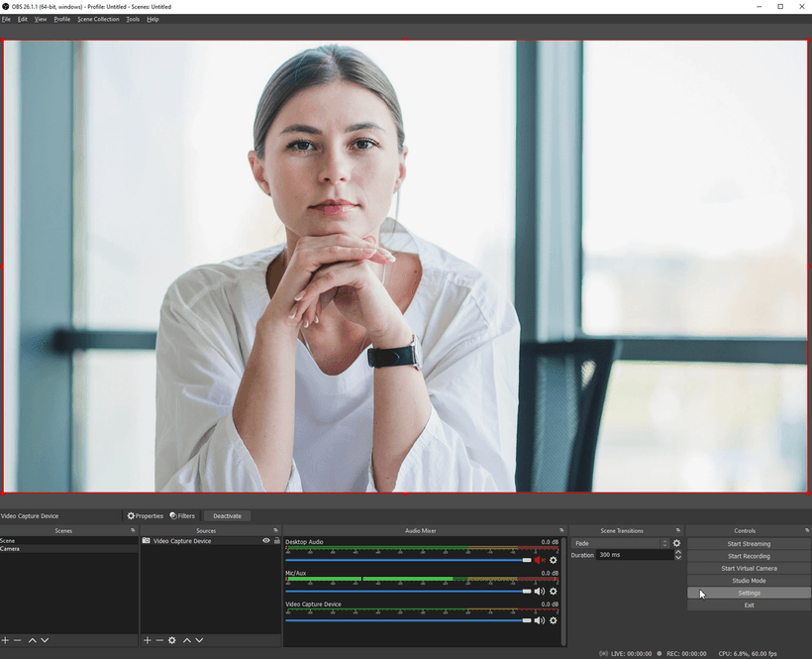
Task: Open the Scene Collection menu
Action: 98,18
